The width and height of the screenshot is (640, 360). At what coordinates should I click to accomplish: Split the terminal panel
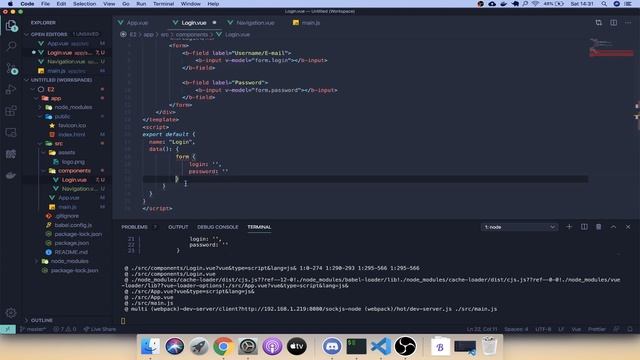click(584, 227)
